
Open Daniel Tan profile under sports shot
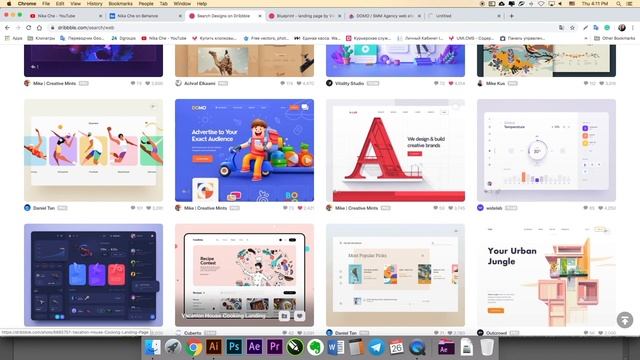click(x=44, y=208)
